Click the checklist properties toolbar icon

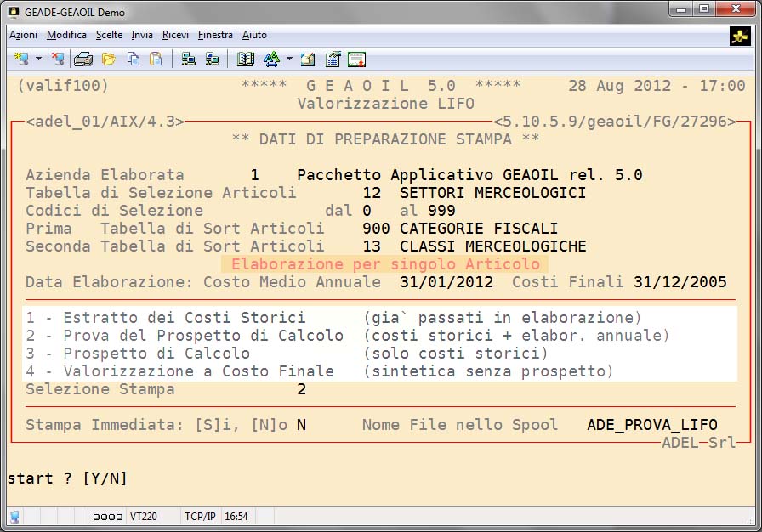pyautogui.click(x=333, y=59)
